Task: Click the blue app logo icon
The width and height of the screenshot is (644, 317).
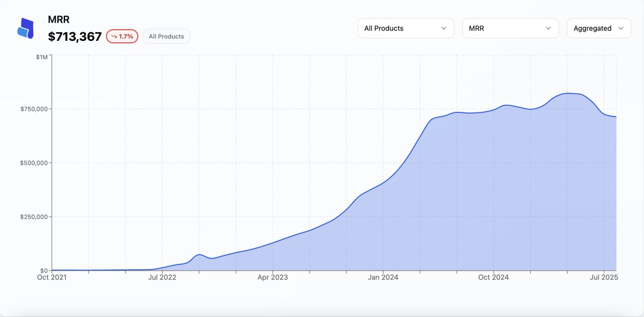Action: (26, 28)
